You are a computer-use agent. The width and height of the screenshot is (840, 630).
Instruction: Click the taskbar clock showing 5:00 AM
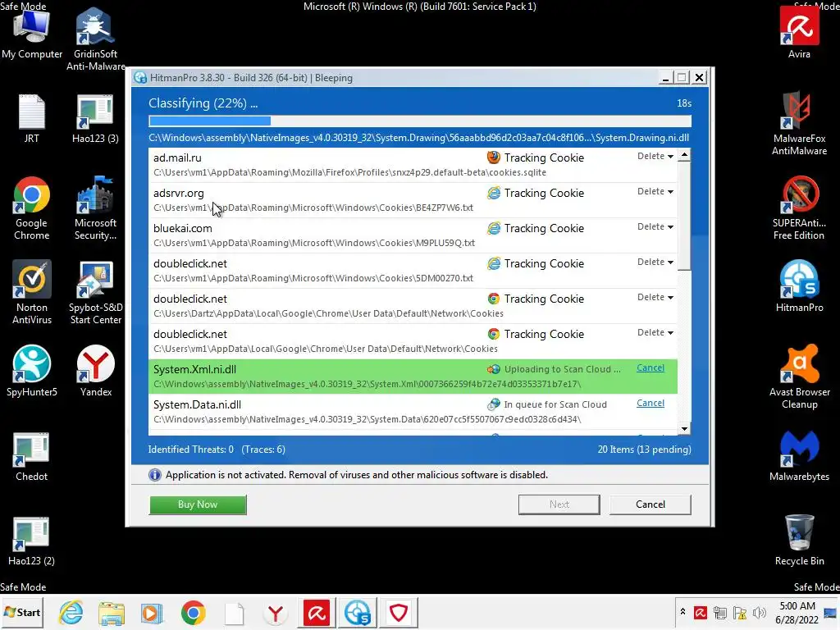tap(797, 612)
